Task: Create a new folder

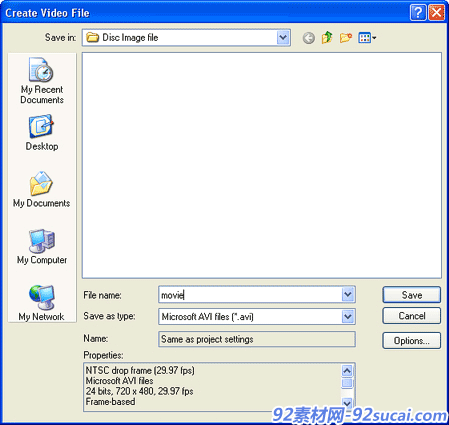Action: [346, 38]
